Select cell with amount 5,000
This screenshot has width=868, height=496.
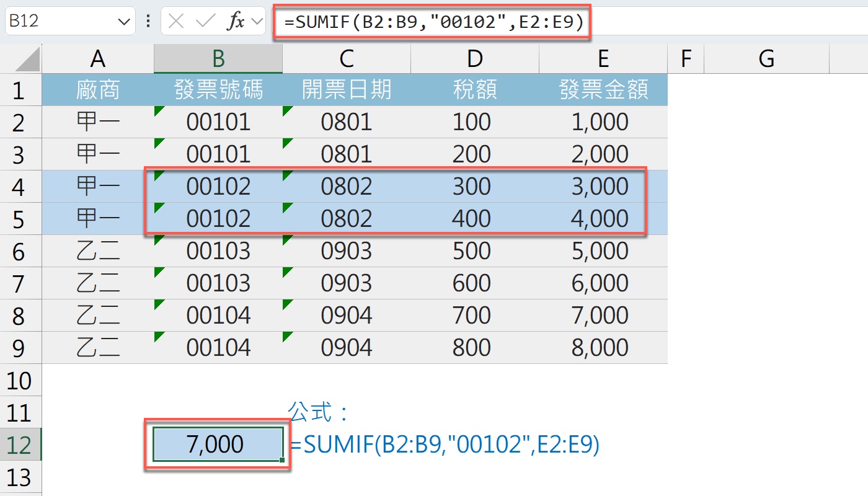pyautogui.click(x=603, y=251)
